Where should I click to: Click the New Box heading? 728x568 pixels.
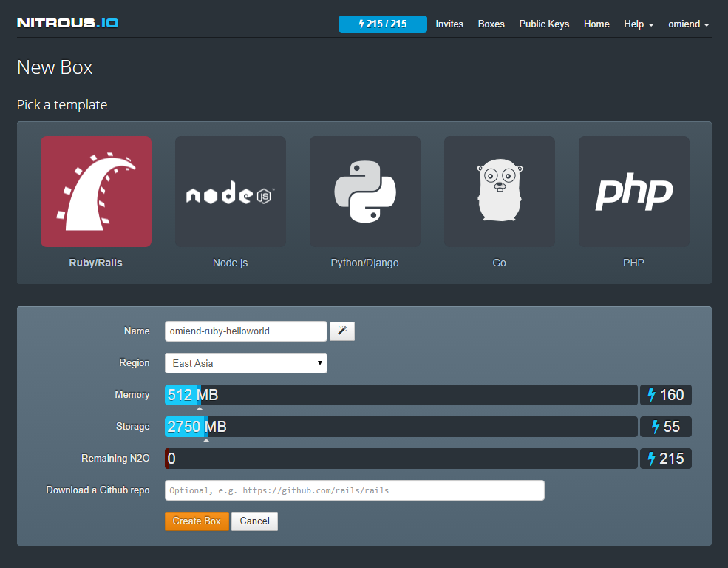pyautogui.click(x=55, y=67)
